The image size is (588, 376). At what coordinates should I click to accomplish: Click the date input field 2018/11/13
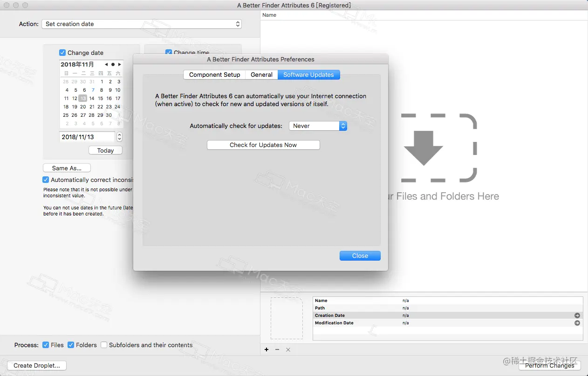pyautogui.click(x=87, y=137)
